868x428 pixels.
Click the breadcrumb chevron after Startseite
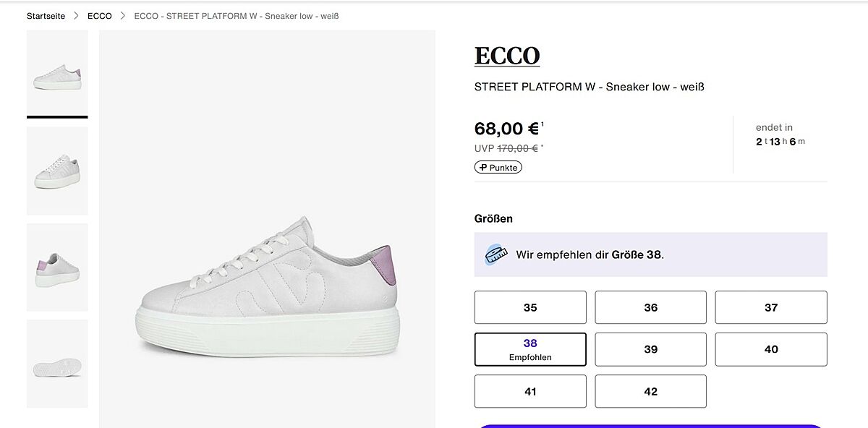[x=76, y=16]
